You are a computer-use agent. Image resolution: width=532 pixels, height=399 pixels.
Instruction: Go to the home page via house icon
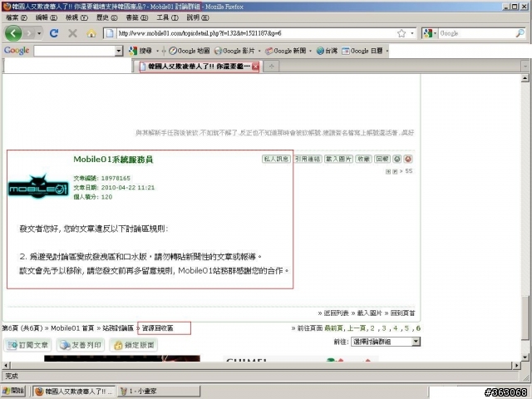point(91,33)
